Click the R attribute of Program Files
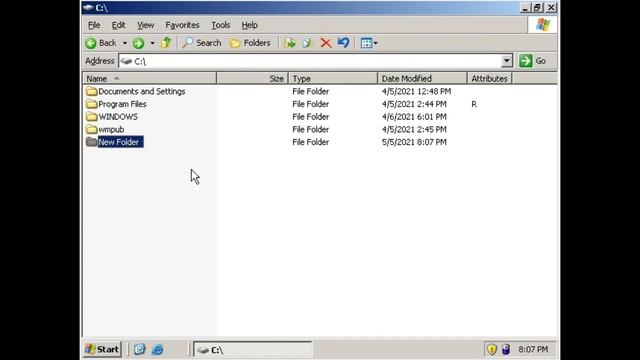The image size is (640, 360). pos(474,104)
